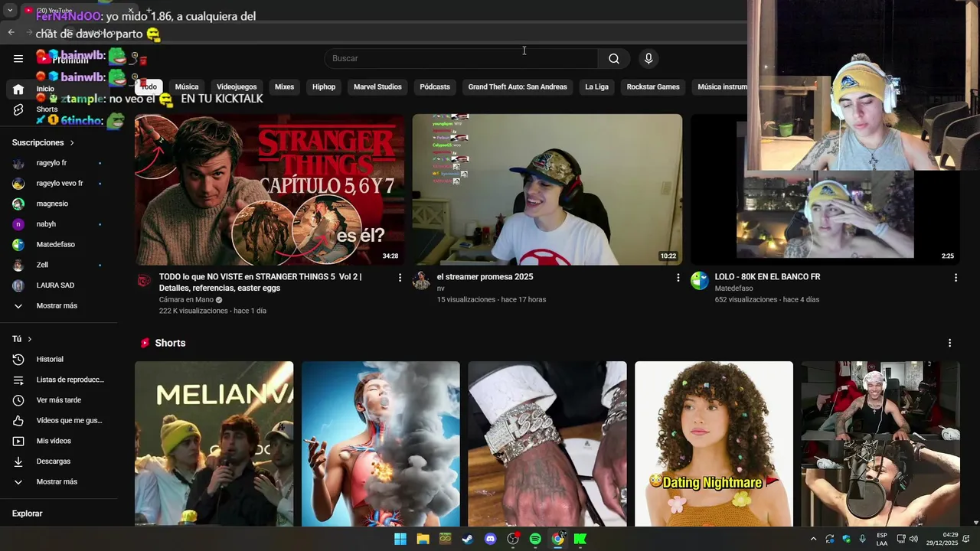Open OBS Studio from taskbar
The width and height of the screenshot is (980, 551).
(513, 539)
